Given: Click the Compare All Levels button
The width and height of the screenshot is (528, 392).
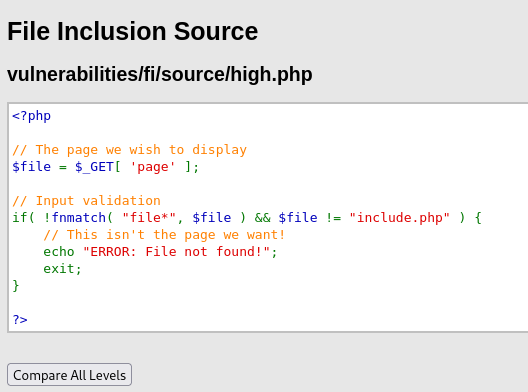Looking at the screenshot, I should (x=69, y=374).
